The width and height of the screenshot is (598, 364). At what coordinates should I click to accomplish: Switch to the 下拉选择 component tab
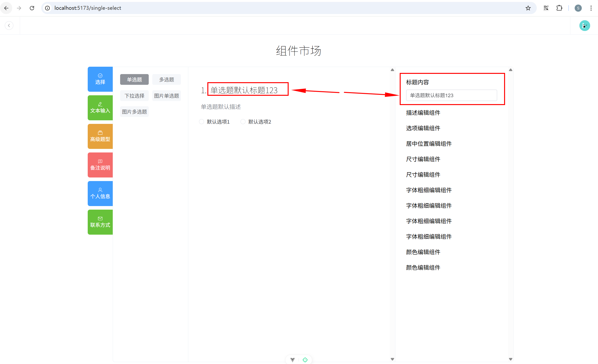point(134,96)
